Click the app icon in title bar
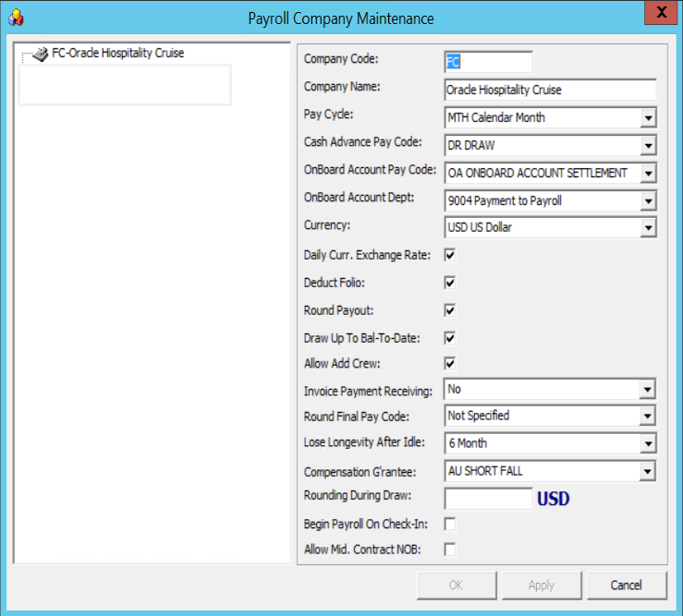The image size is (683, 616). [16, 18]
